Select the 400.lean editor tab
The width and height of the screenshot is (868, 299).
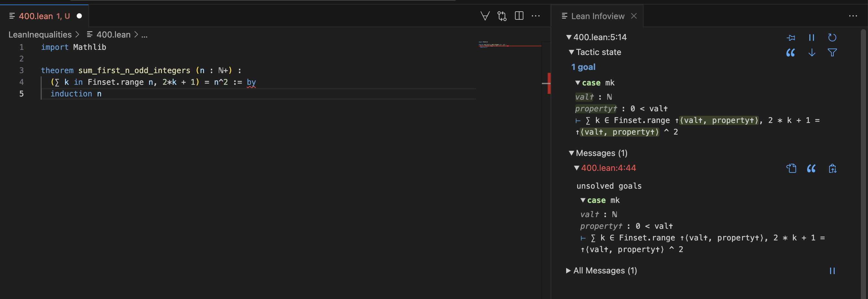coord(44,16)
